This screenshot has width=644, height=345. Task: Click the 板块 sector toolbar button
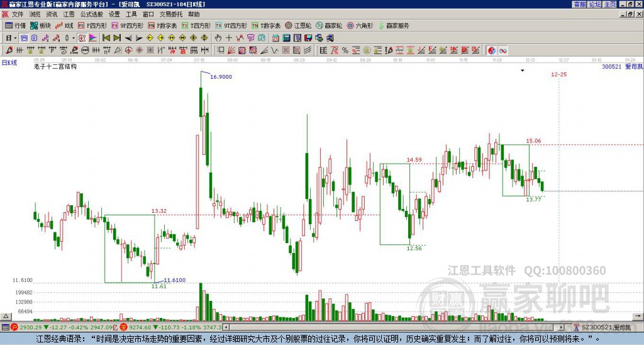coord(40,25)
